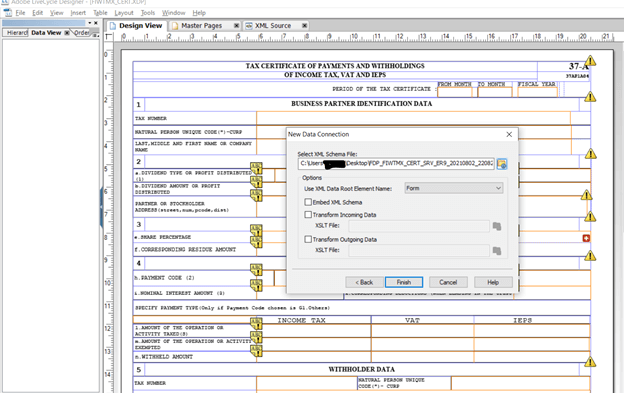
Task: Select the 'VAT' column header
Action: pos(412,320)
